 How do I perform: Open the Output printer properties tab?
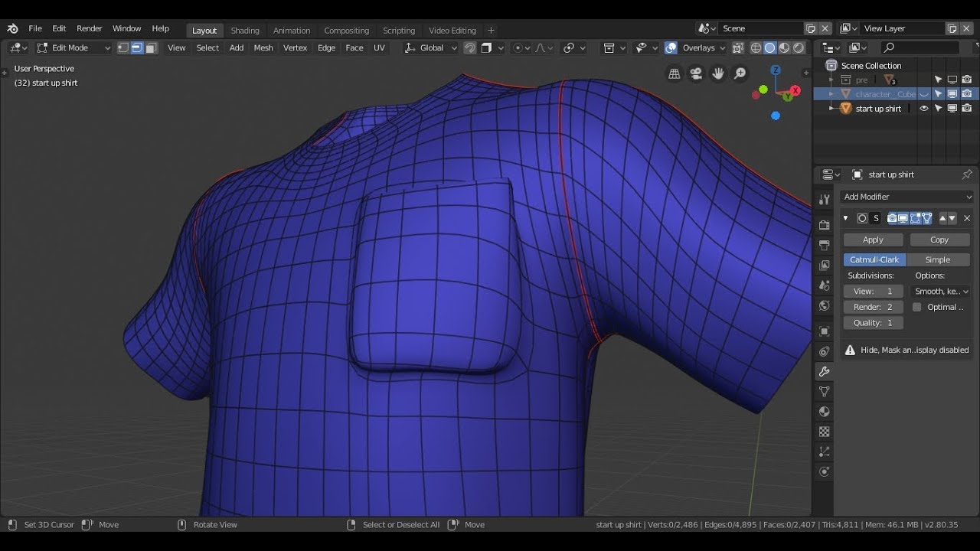pos(824,246)
